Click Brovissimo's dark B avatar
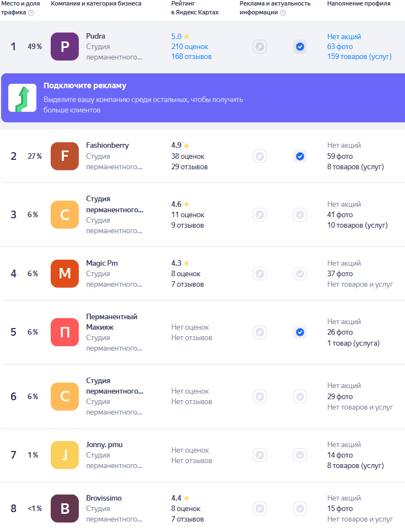 65,509
